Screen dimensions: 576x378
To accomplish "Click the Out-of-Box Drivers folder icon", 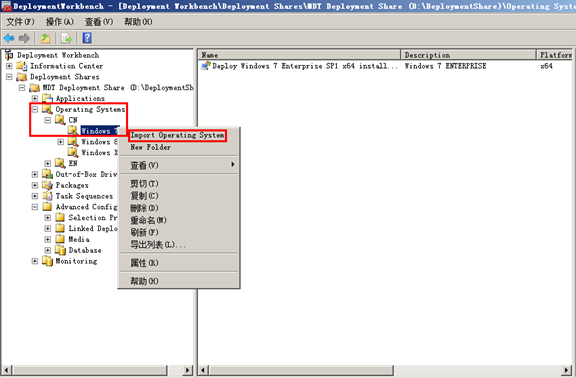I will coord(47,174).
